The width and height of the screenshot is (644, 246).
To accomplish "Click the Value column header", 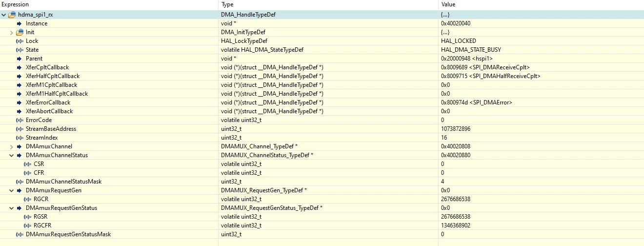I will coord(448,4).
